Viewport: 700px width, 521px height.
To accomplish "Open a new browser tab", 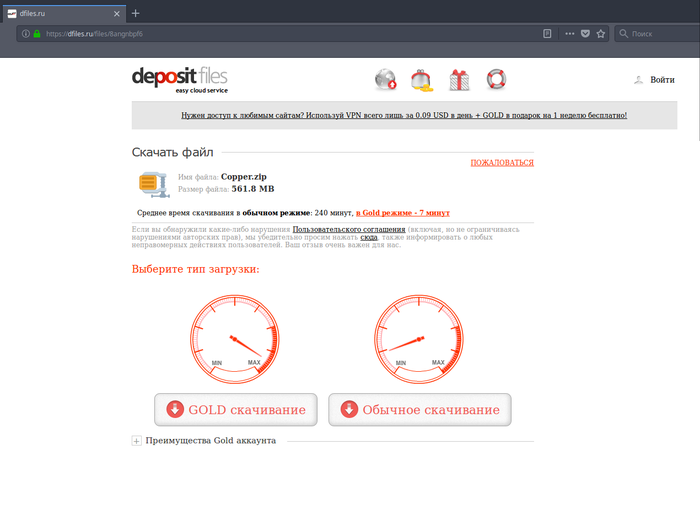I will (x=136, y=13).
